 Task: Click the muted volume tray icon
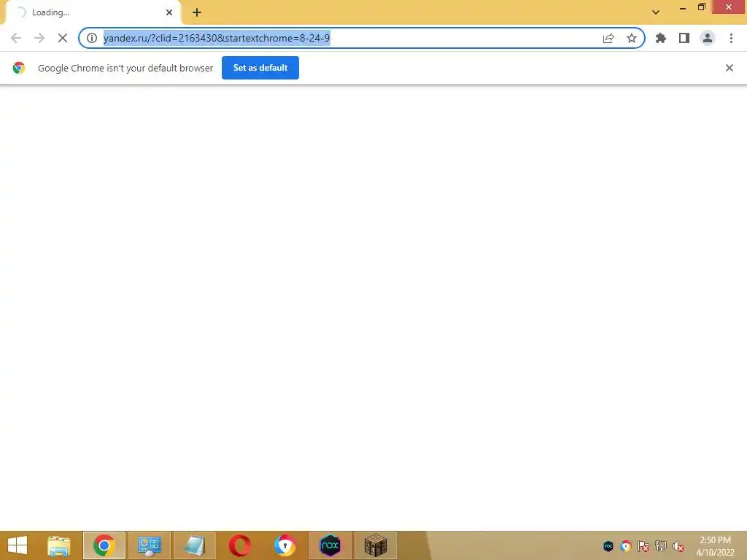[x=678, y=546]
